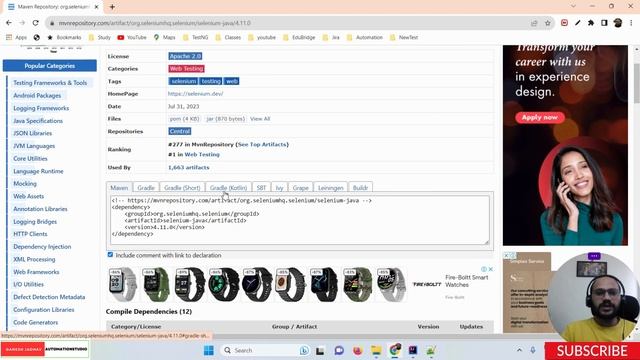Toggle Include comment with link checkbox
The width and height of the screenshot is (640, 360).
110,255
